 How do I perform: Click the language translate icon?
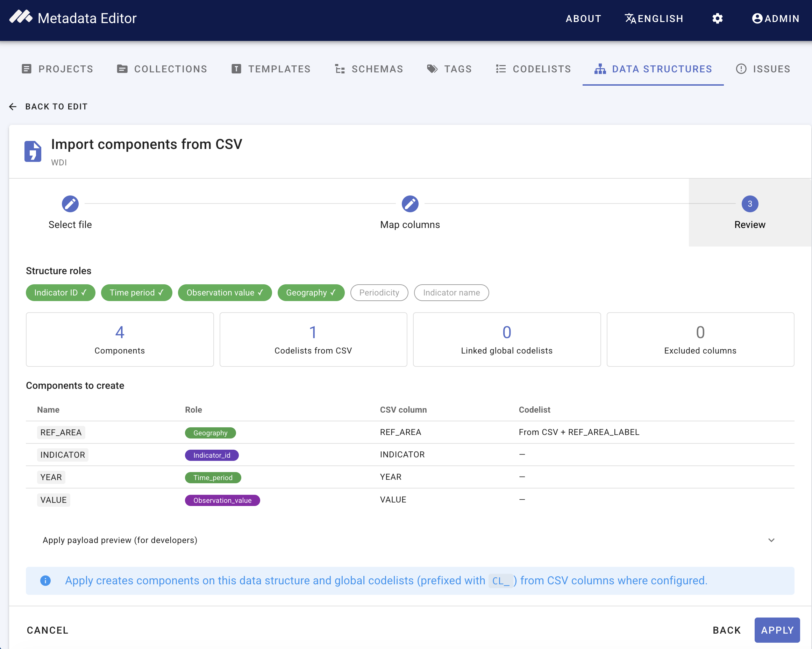tap(631, 19)
